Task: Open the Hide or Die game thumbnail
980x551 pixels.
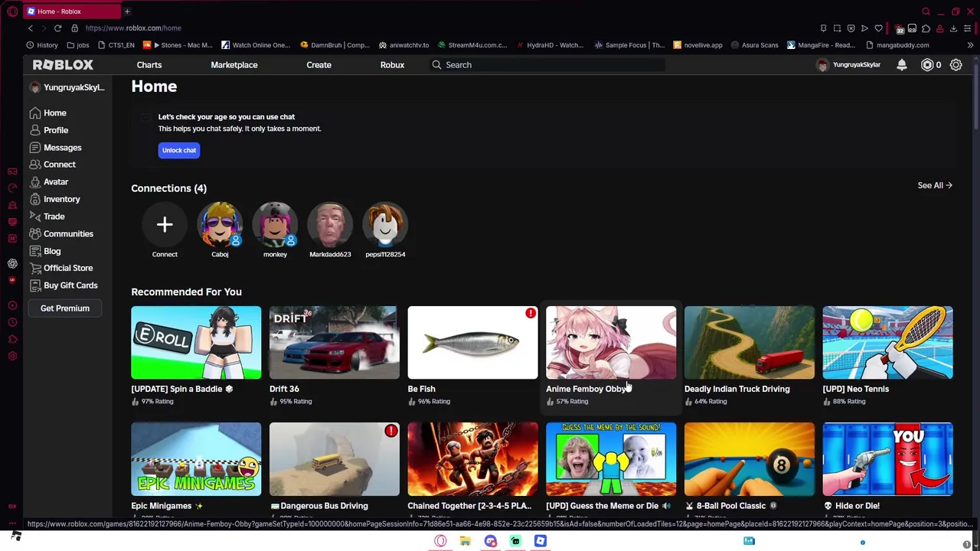Action: 887,459
